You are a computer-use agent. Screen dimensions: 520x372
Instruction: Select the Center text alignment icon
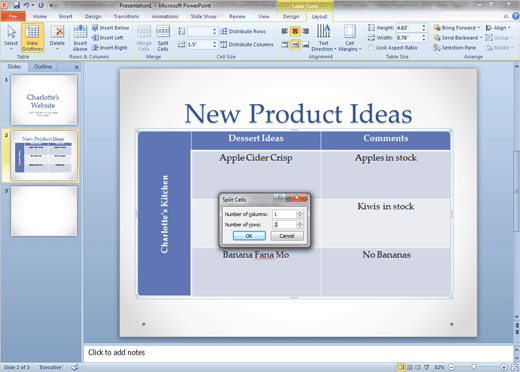(x=295, y=31)
